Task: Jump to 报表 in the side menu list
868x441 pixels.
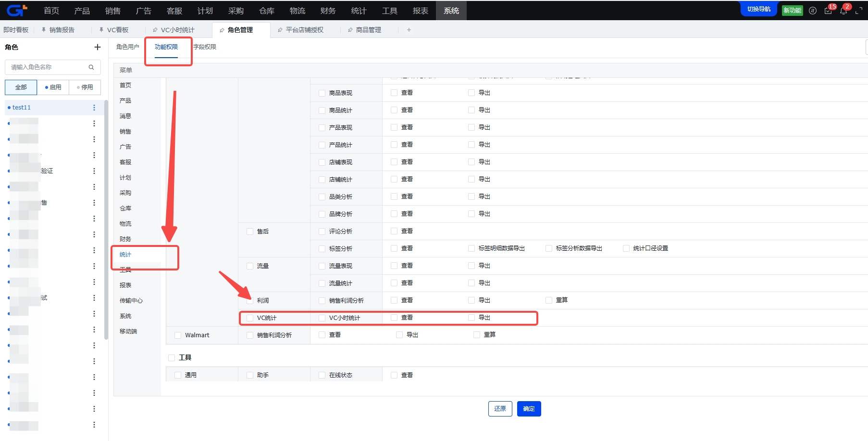Action: [x=125, y=285]
